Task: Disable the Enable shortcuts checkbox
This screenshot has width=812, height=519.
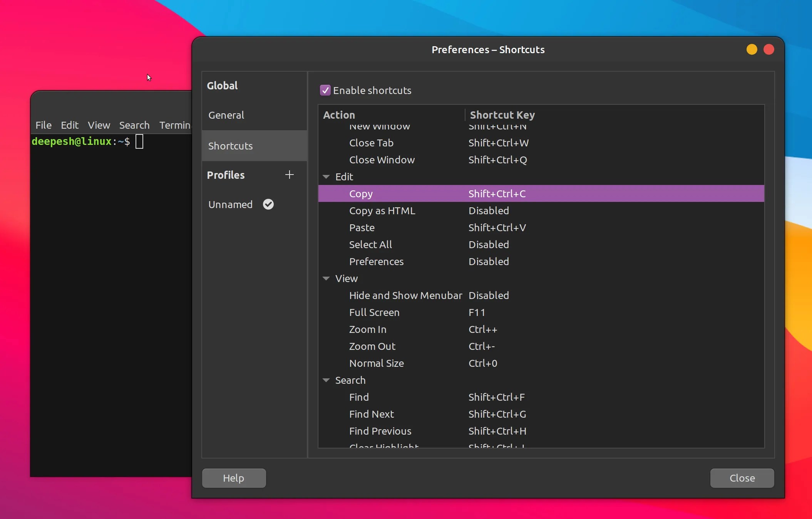Action: pos(325,90)
